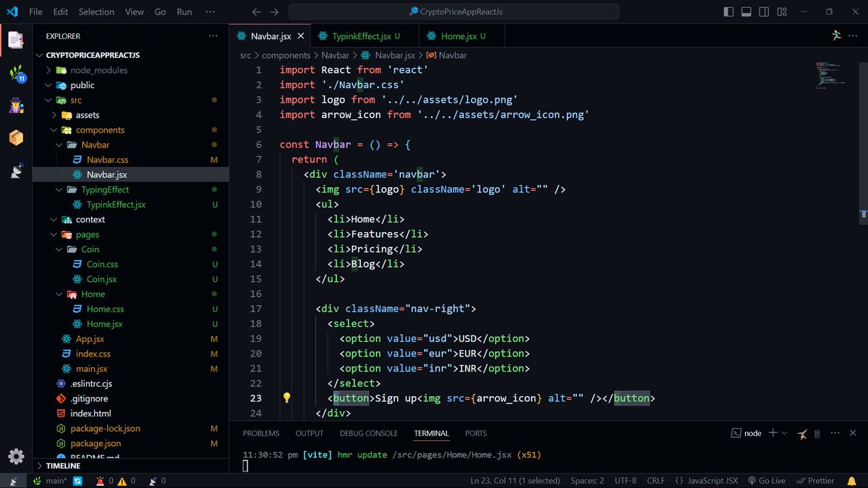
Task: Show code actions lightbulb on line 23
Action: point(286,398)
